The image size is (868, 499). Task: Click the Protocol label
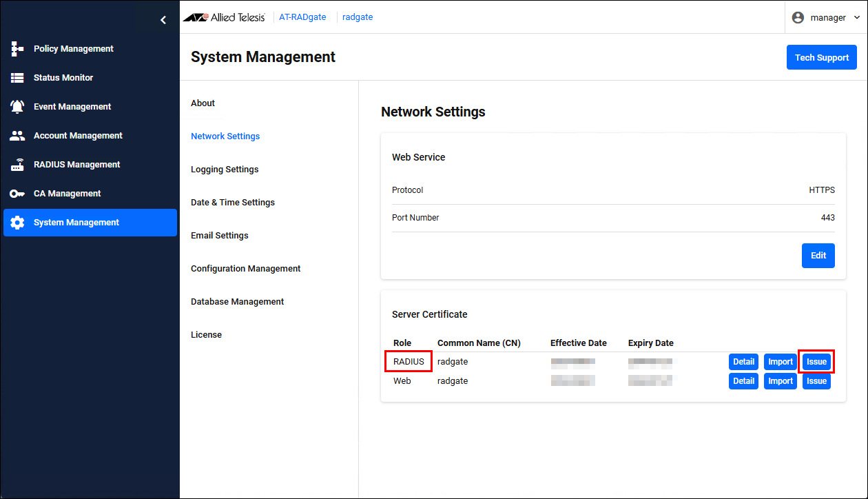coord(407,190)
